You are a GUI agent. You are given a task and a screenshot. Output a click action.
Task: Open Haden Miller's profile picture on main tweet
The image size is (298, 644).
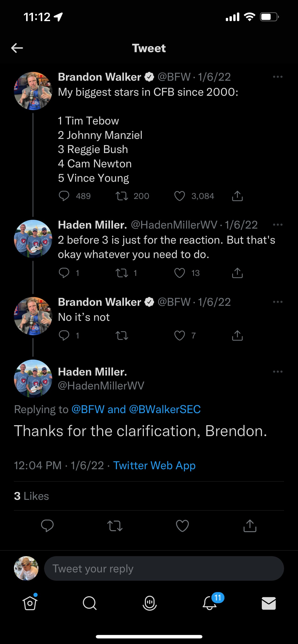pyautogui.click(x=33, y=378)
